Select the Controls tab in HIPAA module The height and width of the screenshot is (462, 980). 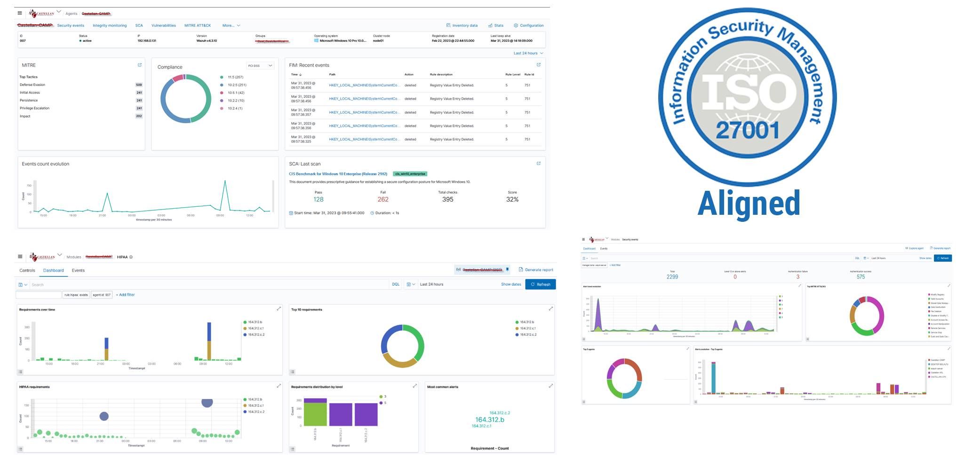[27, 270]
